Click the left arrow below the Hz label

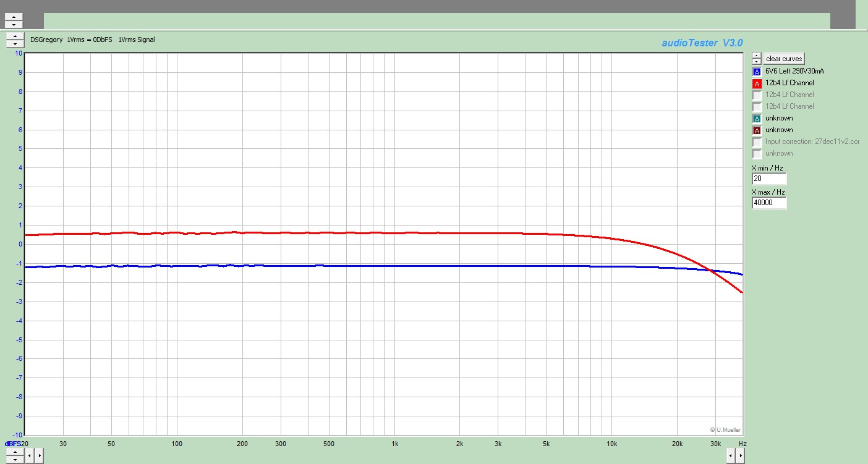tap(731, 456)
